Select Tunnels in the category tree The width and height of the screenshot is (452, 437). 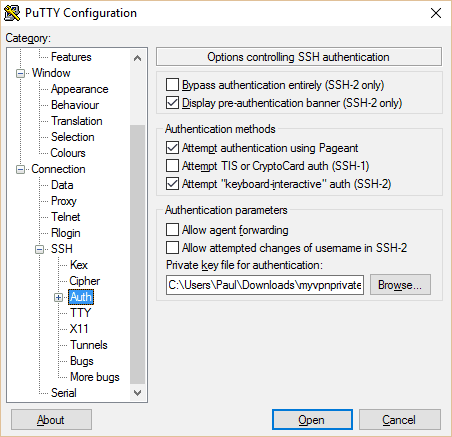(x=89, y=345)
